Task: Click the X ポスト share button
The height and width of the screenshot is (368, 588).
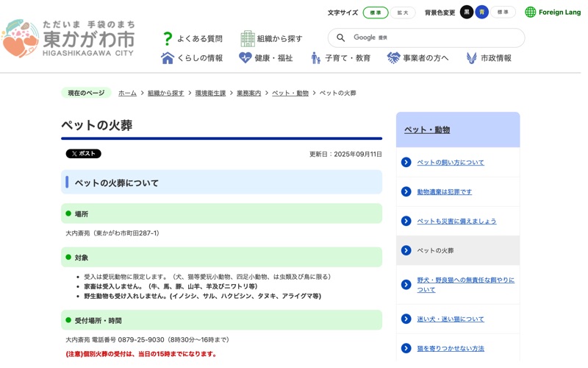Action: pos(83,154)
